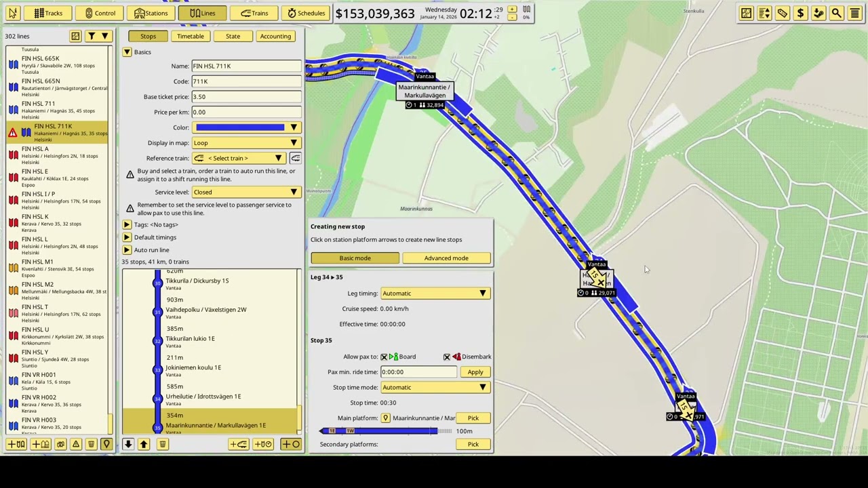Open the Display in map dropdown
Image resolution: width=868 pixels, height=488 pixels.
pyautogui.click(x=247, y=143)
